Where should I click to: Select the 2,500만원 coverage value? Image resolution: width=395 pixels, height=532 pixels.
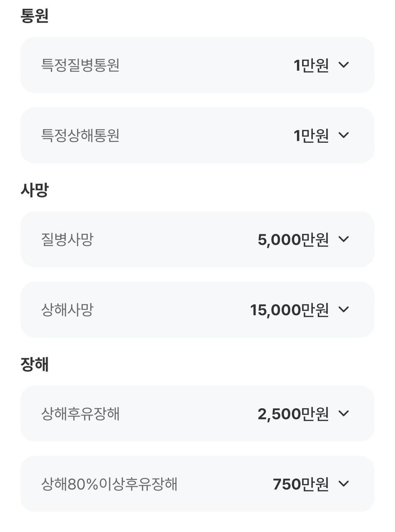pos(293,414)
